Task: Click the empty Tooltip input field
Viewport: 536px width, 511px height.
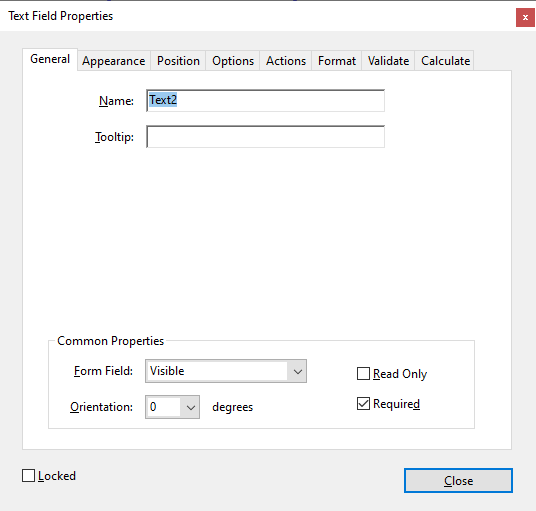Action: pyautogui.click(x=266, y=137)
